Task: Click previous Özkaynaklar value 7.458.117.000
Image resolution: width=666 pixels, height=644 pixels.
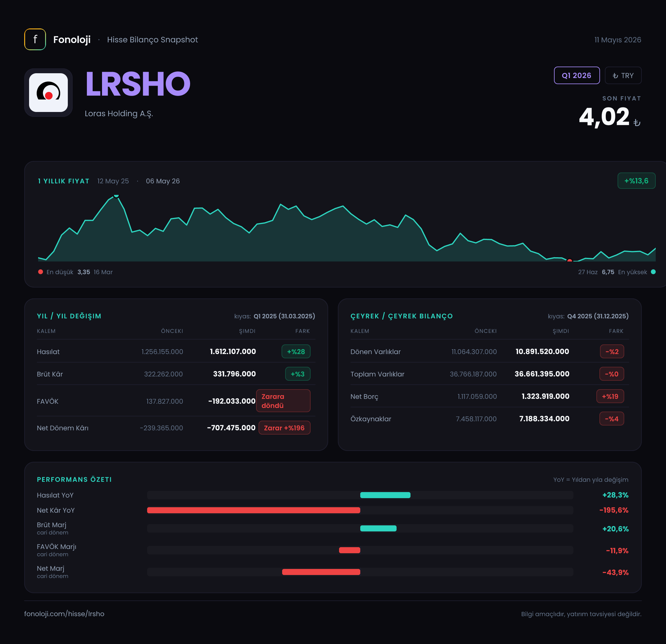Action: click(x=476, y=419)
